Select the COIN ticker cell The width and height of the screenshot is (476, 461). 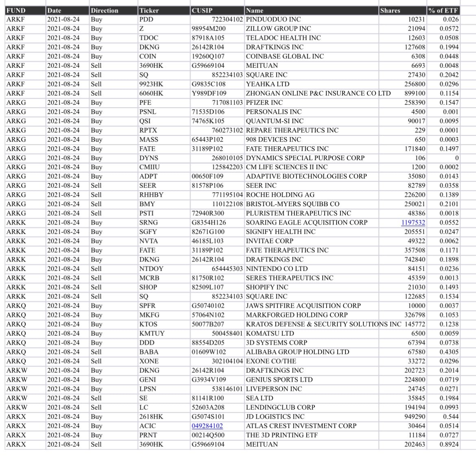[x=164, y=57]
